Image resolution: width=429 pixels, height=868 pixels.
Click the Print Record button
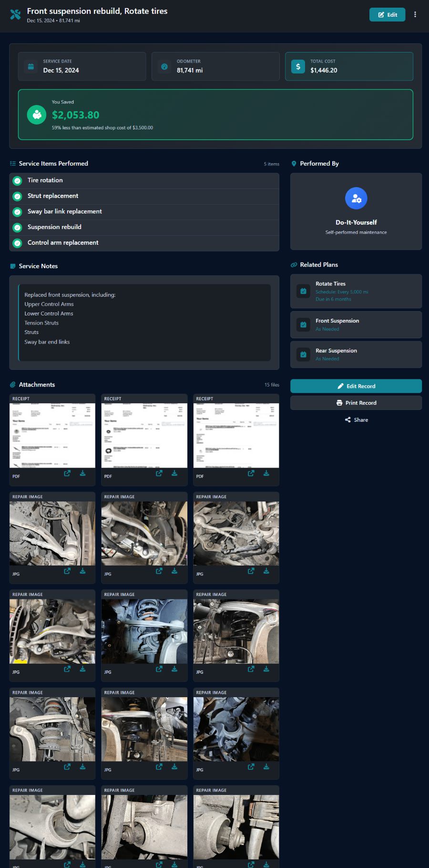click(356, 403)
